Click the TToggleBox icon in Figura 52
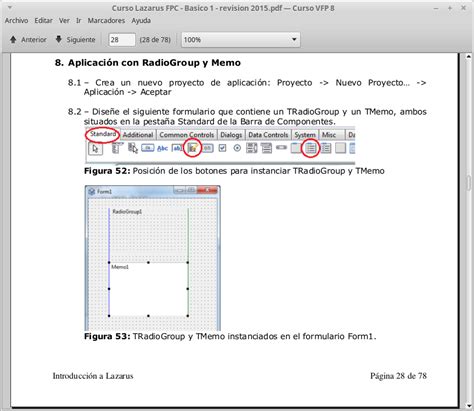This screenshot has height=411, width=474. click(x=208, y=148)
